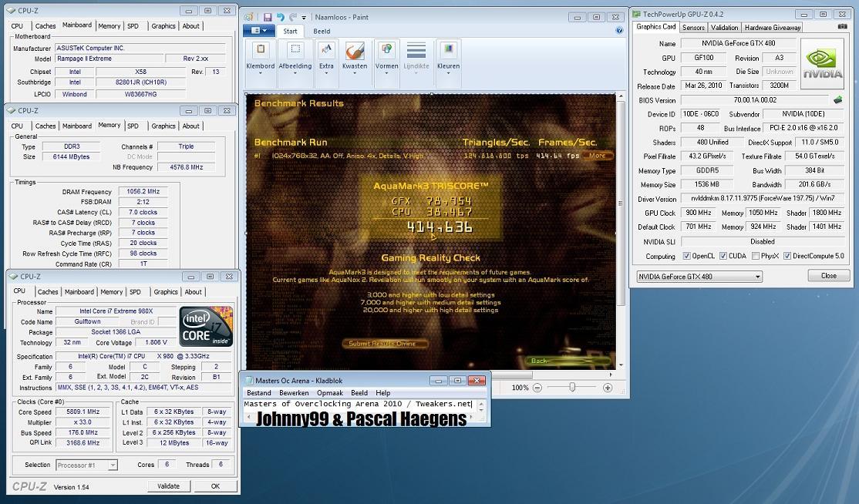Open the Help menu in Kladblok

[x=383, y=393]
